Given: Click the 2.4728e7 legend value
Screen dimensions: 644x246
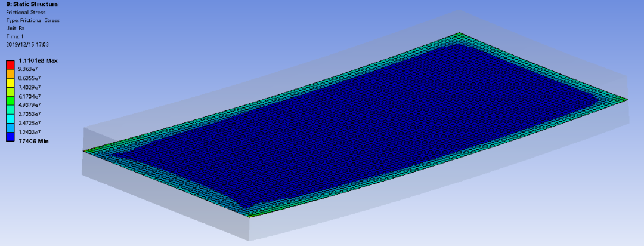Looking at the screenshot, I should click(30, 123).
